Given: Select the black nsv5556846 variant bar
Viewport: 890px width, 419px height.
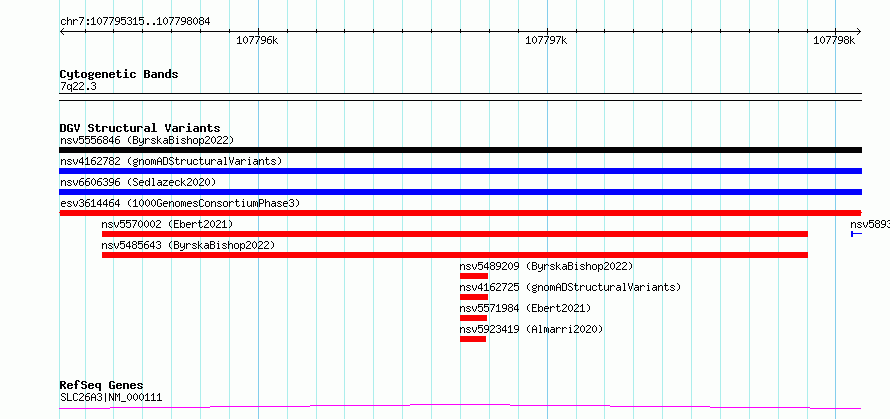Looking at the screenshot, I should click(460, 150).
